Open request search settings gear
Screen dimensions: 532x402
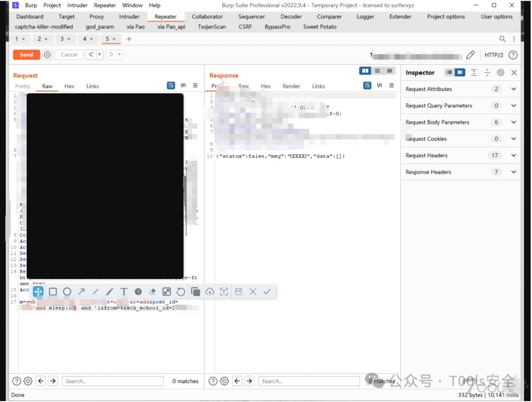coord(28,381)
